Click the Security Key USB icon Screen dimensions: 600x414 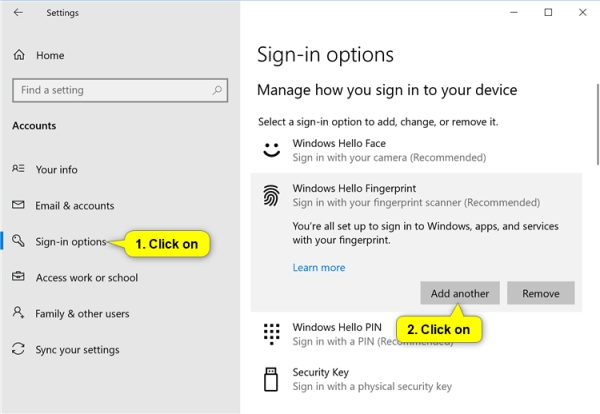point(271,379)
